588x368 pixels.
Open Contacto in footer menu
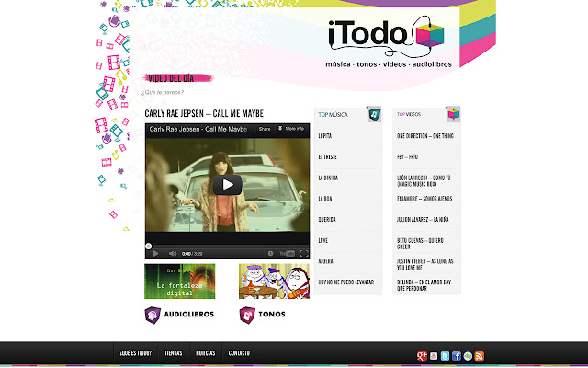point(239,353)
